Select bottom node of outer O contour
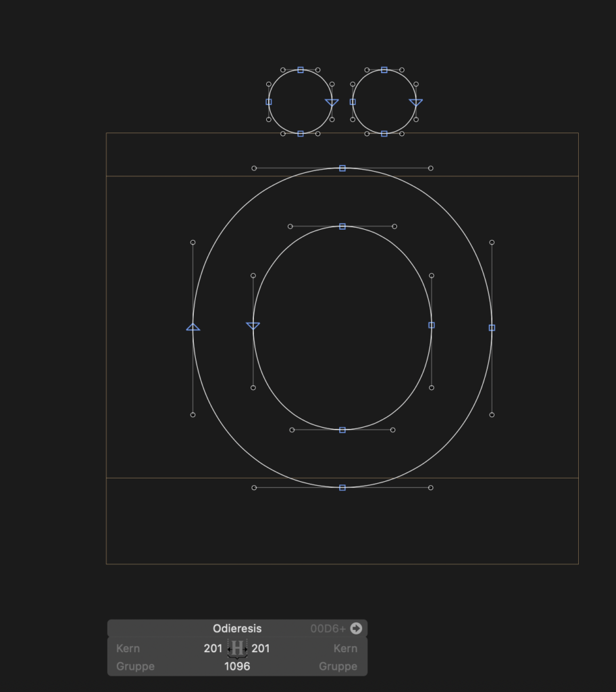 (342, 488)
